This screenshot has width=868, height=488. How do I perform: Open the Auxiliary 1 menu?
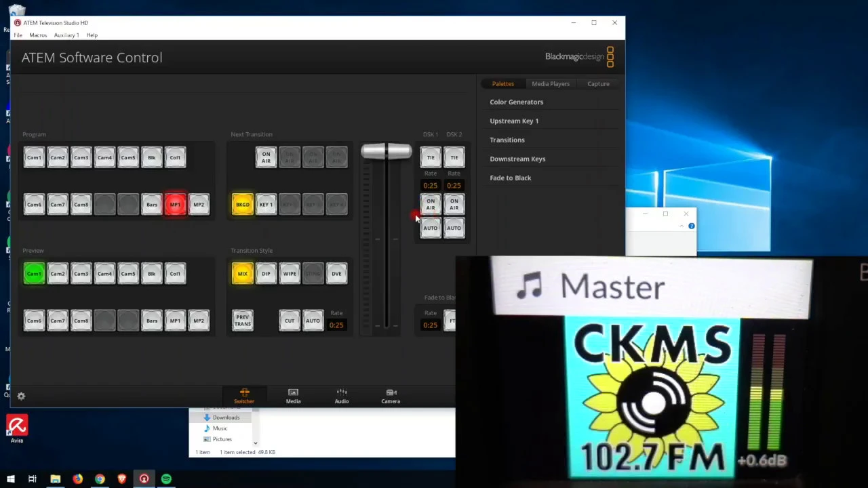coord(66,35)
